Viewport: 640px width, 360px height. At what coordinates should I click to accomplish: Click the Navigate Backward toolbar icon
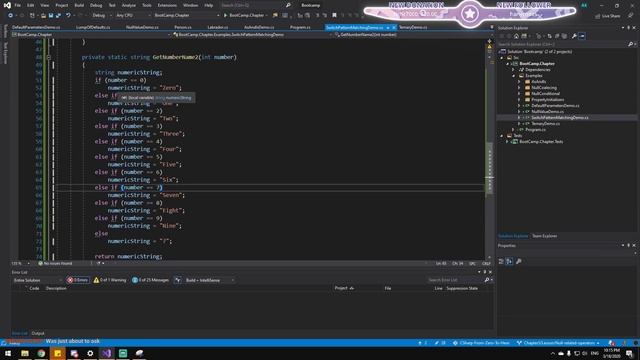10,16
